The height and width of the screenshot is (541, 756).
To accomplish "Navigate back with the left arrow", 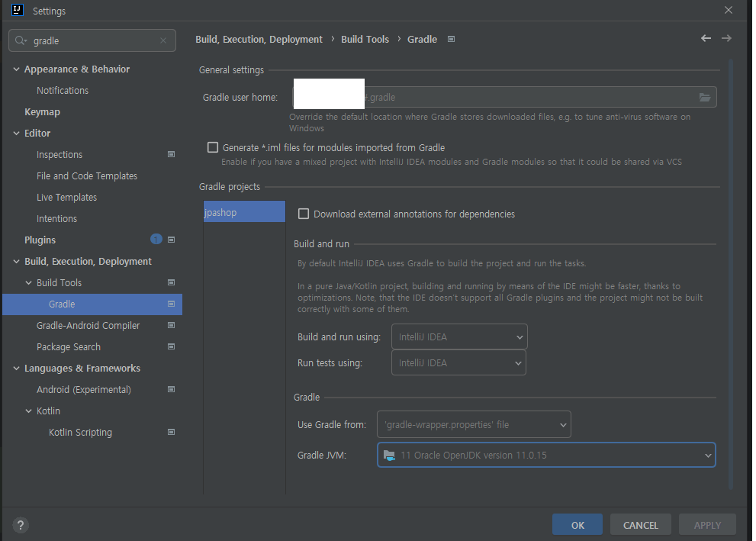I will [x=706, y=38].
